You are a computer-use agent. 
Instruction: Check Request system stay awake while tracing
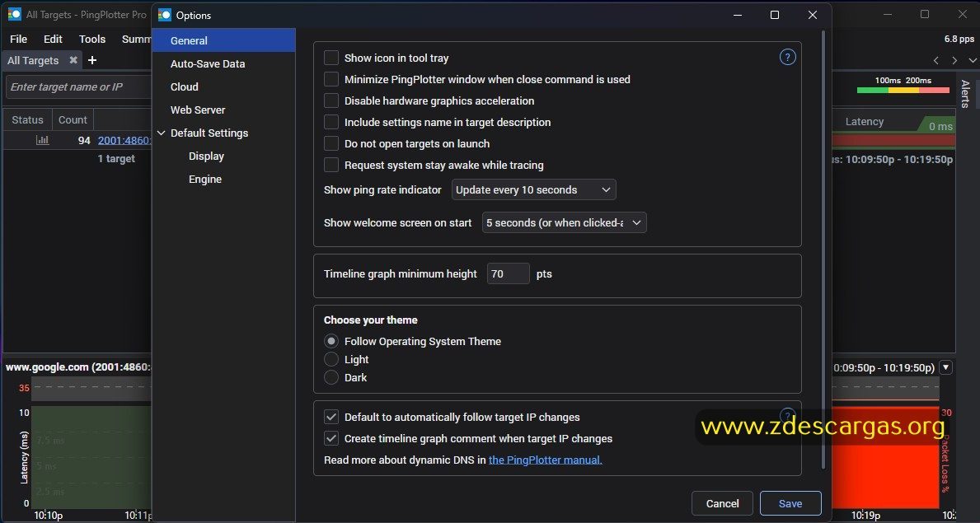point(331,165)
